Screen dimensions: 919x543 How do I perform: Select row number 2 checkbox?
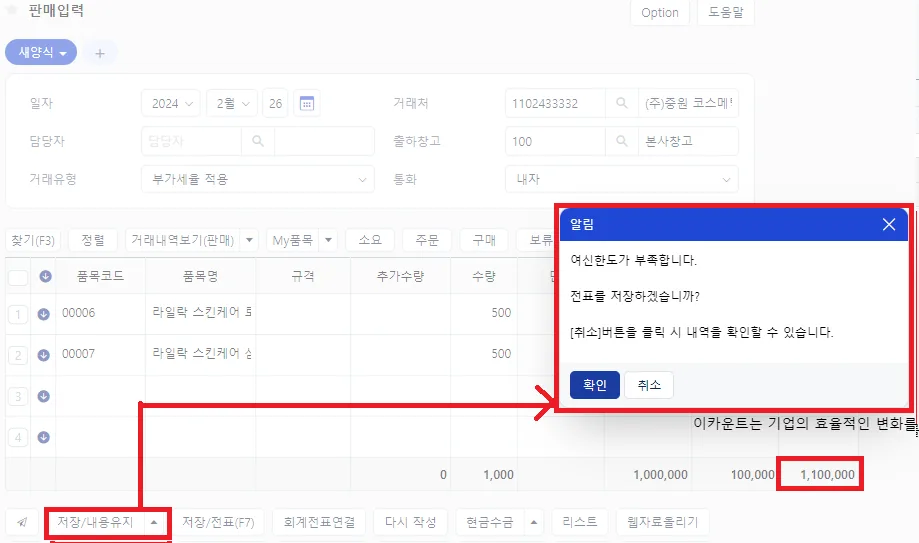tap(18, 355)
